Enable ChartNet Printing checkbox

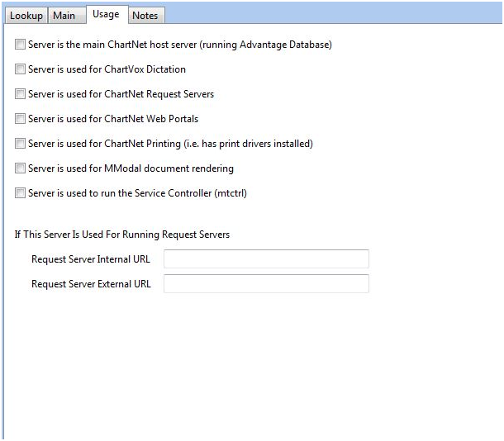click(20, 143)
